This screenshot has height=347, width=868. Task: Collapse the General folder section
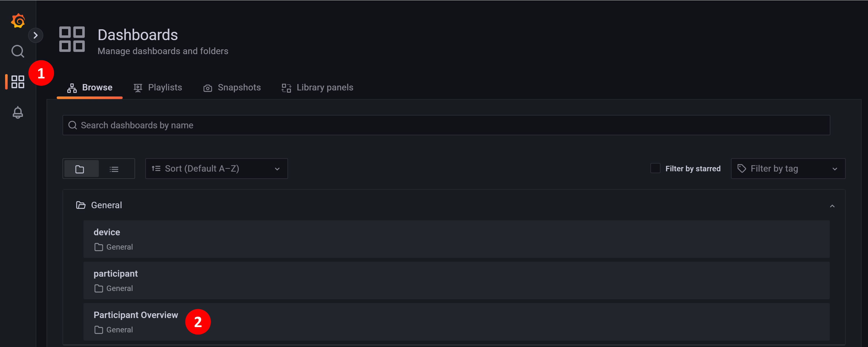pos(832,206)
